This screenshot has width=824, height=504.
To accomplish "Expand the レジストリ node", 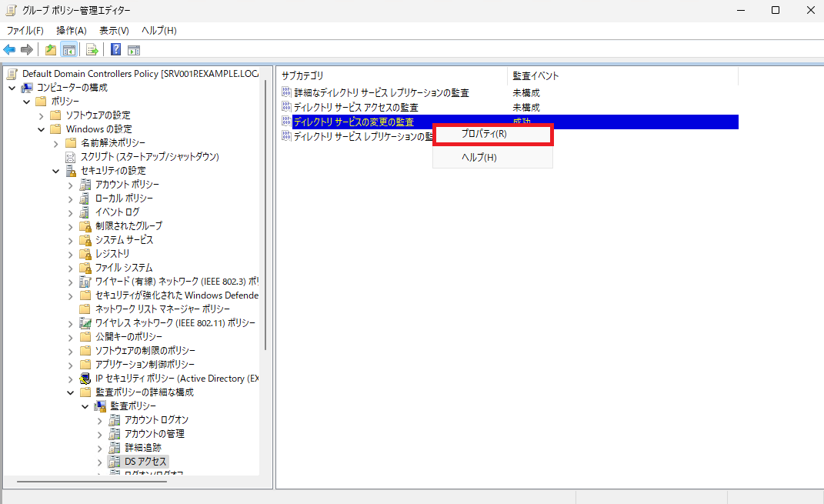I will tap(71, 254).
